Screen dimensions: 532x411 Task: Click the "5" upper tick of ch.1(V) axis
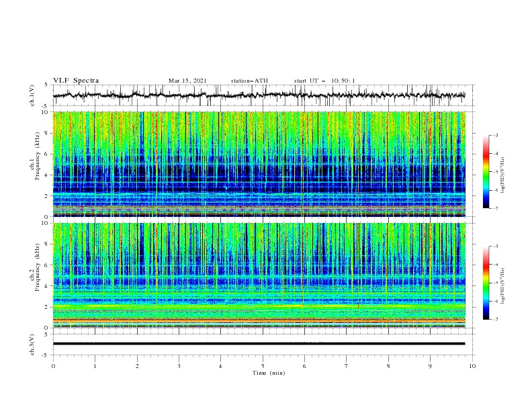click(46, 85)
